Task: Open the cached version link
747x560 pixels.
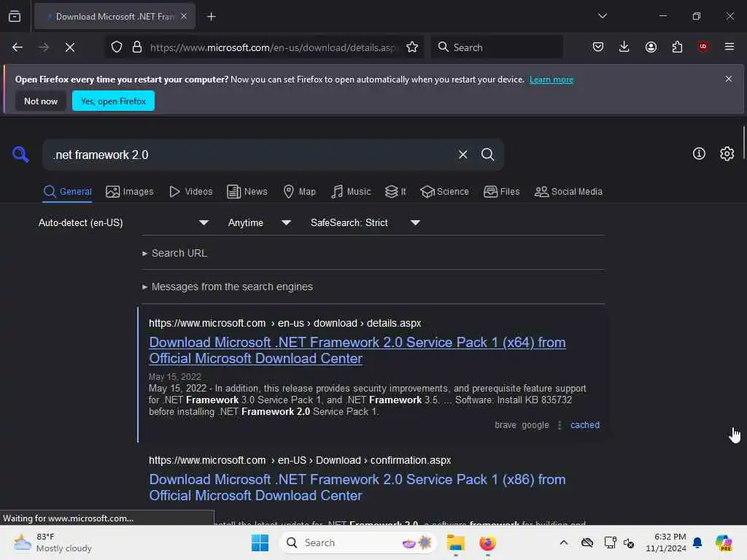Action: tap(584, 425)
